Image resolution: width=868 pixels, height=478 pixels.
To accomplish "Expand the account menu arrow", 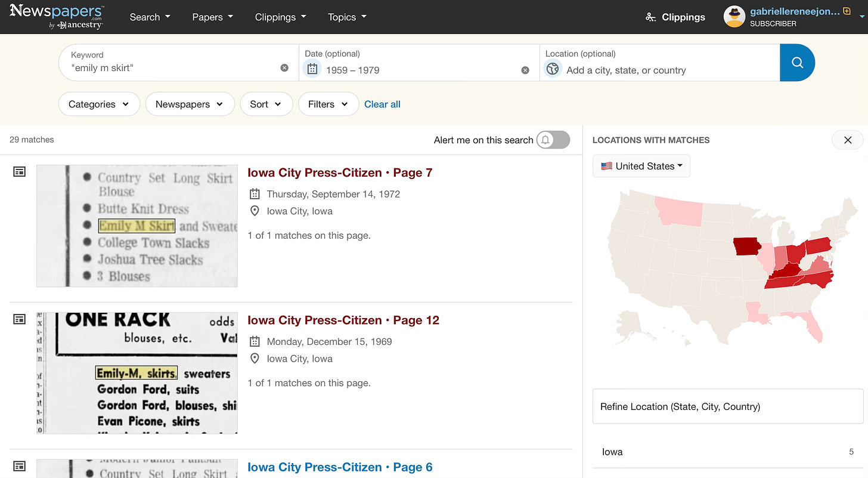I will [861, 18].
